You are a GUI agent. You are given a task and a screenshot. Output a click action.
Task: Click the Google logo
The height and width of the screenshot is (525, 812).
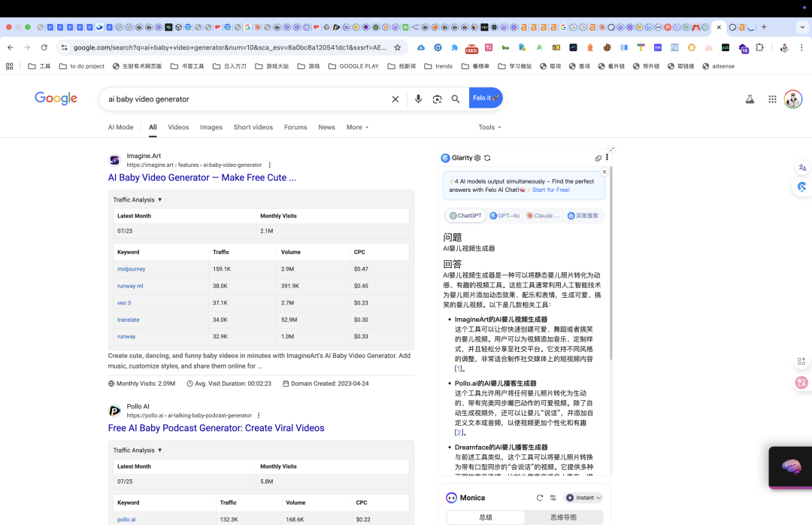(56, 98)
